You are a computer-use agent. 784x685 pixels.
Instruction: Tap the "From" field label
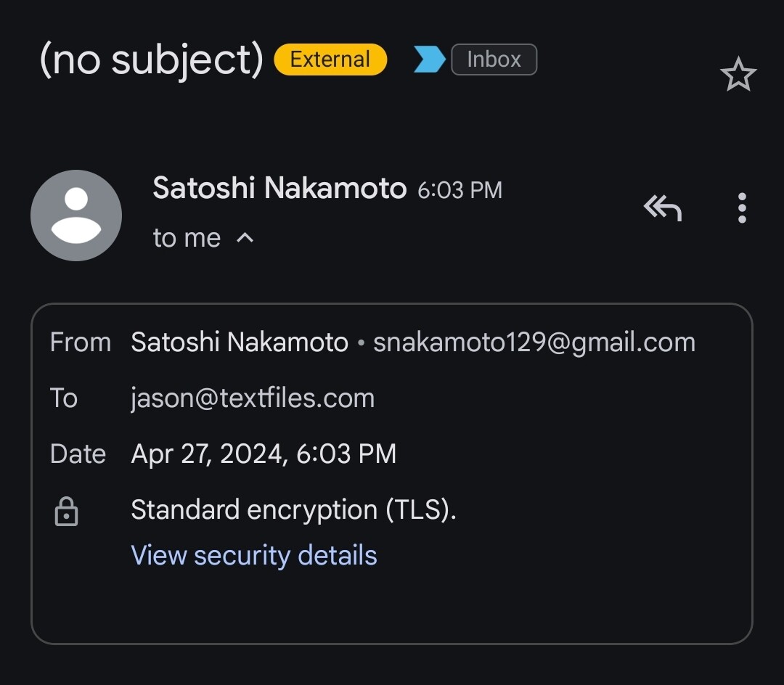(x=80, y=342)
